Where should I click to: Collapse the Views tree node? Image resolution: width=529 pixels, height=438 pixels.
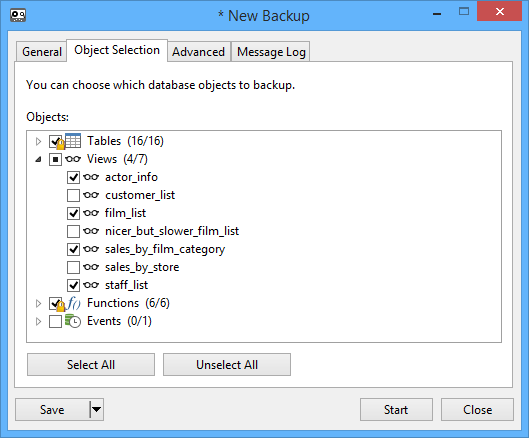[38, 159]
